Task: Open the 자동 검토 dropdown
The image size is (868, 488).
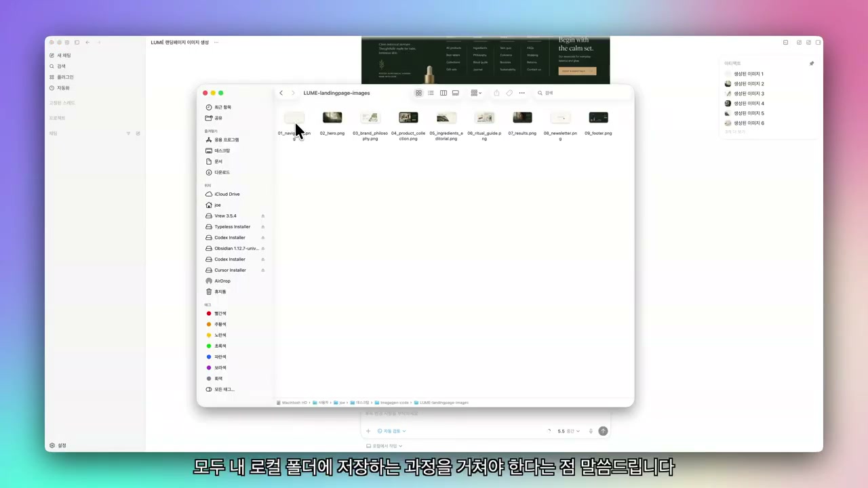Action: pyautogui.click(x=391, y=431)
